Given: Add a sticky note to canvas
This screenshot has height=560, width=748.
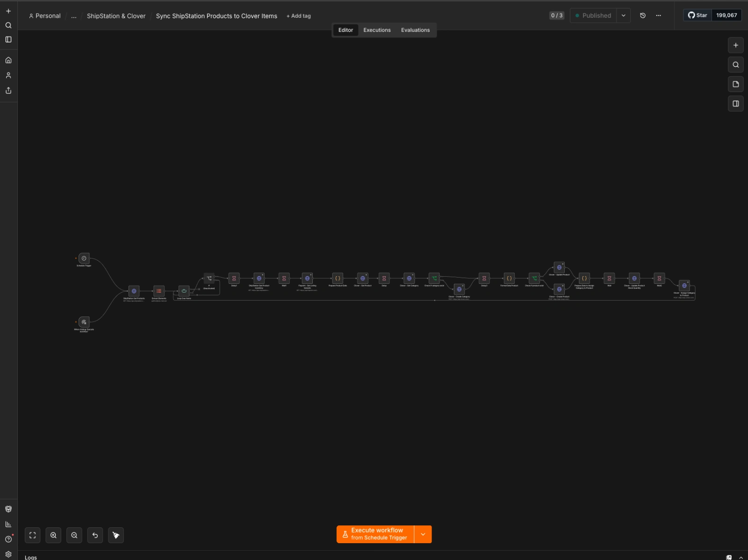Looking at the screenshot, I should click(x=736, y=84).
